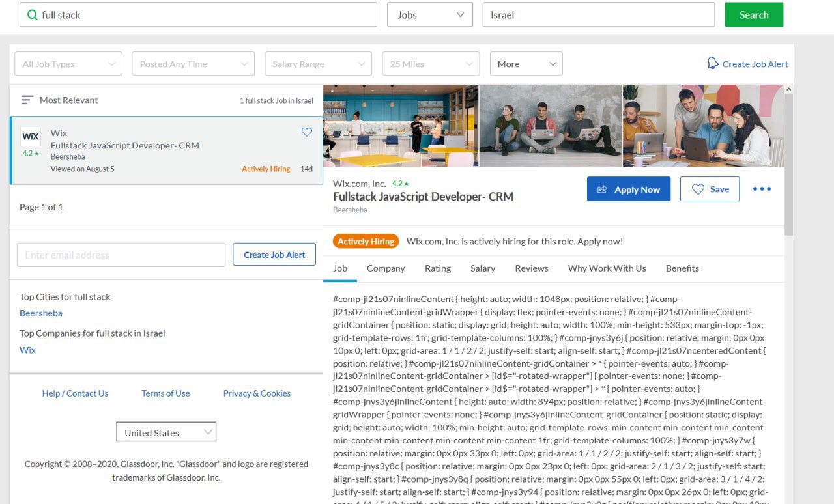Screen dimensions: 834x504
Task: Switch to the Job tab
Action: pos(340,268)
